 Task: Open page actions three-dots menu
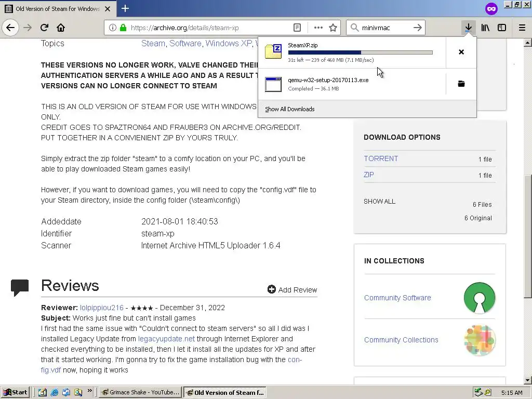click(318, 28)
